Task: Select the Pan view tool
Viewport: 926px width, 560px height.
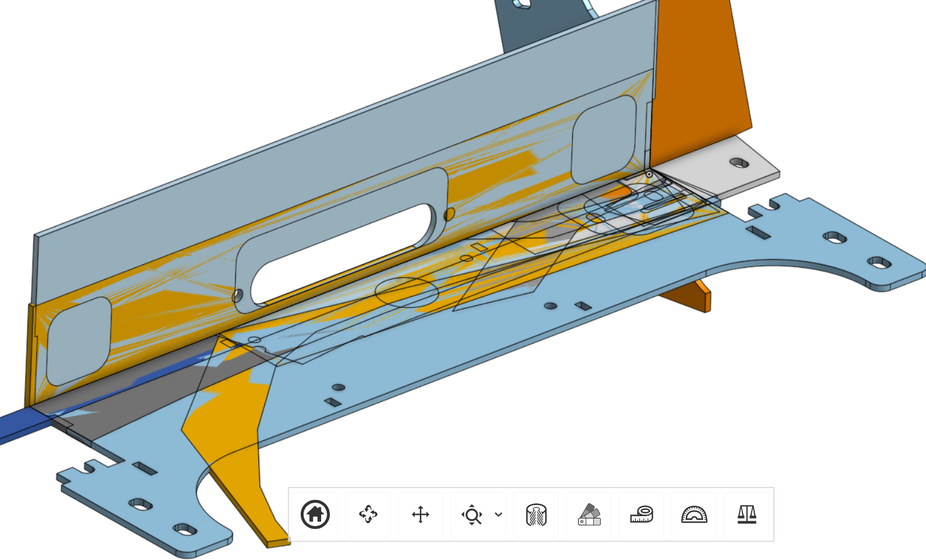Action: pyautogui.click(x=421, y=514)
